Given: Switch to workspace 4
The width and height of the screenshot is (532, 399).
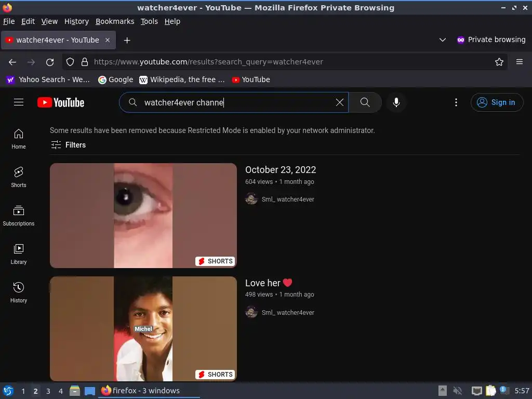Looking at the screenshot, I should coord(61,391).
